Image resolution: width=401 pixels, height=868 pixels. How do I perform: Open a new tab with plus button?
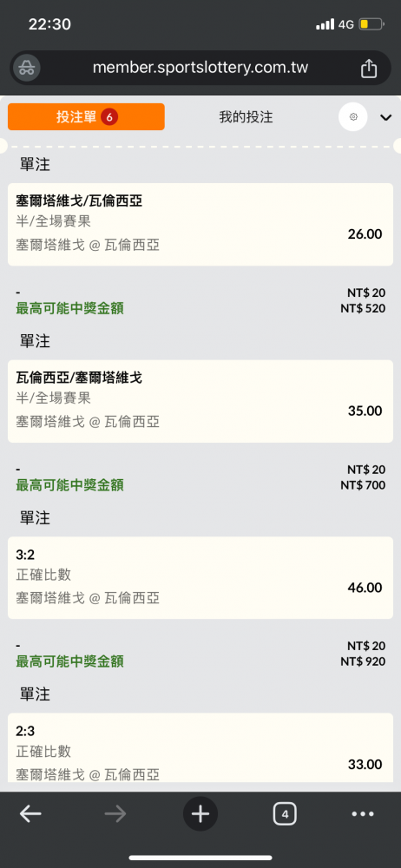tap(200, 814)
